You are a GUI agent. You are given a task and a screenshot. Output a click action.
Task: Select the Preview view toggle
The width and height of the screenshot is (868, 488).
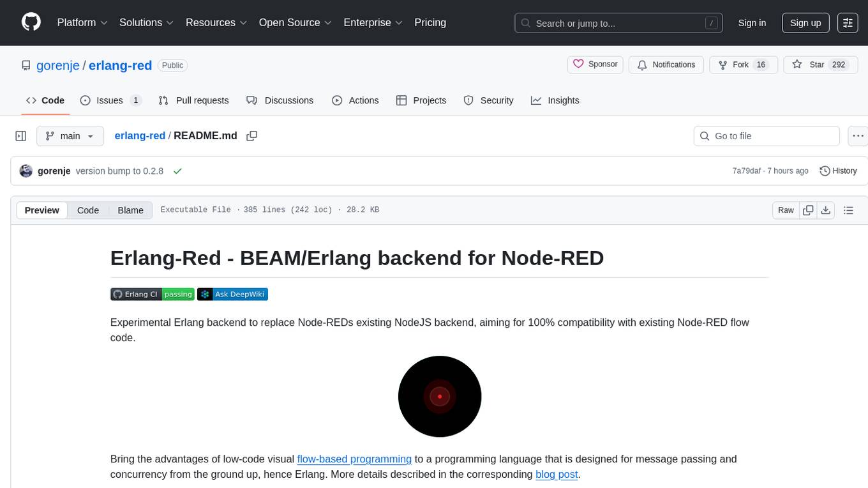click(x=42, y=210)
